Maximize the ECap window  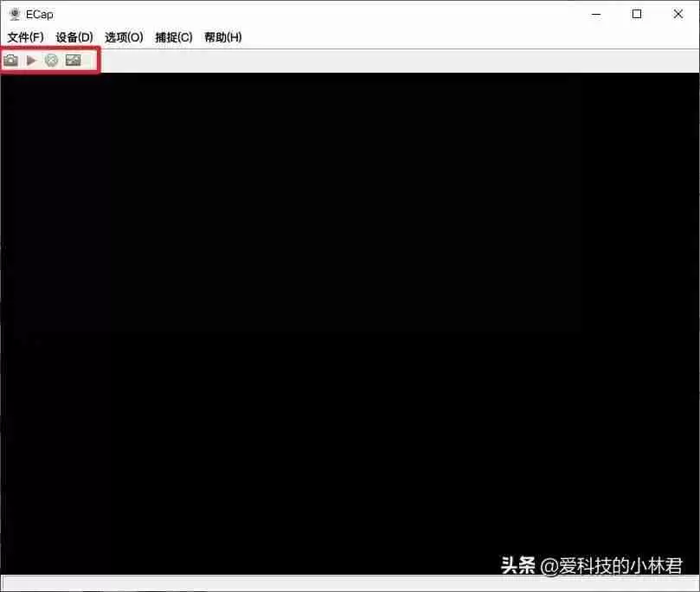[637, 14]
